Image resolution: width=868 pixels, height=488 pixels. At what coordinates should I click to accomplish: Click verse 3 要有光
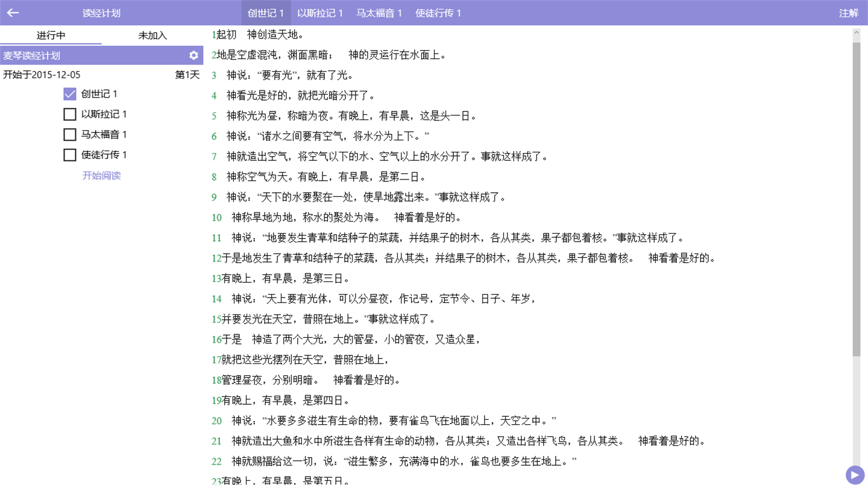(283, 75)
